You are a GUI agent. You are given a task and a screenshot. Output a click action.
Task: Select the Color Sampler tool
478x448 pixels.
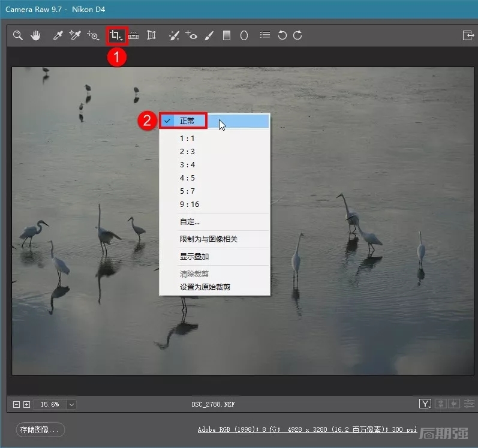[x=75, y=35]
